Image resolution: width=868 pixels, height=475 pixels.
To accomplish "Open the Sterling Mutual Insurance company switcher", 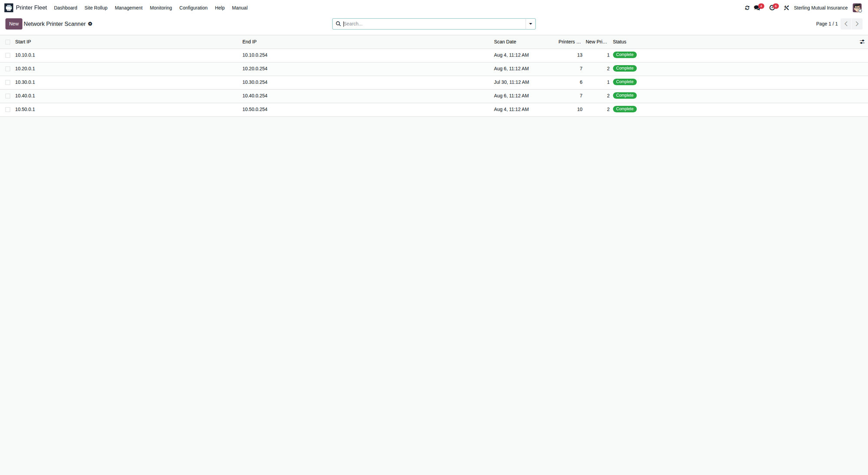I will coord(820,8).
